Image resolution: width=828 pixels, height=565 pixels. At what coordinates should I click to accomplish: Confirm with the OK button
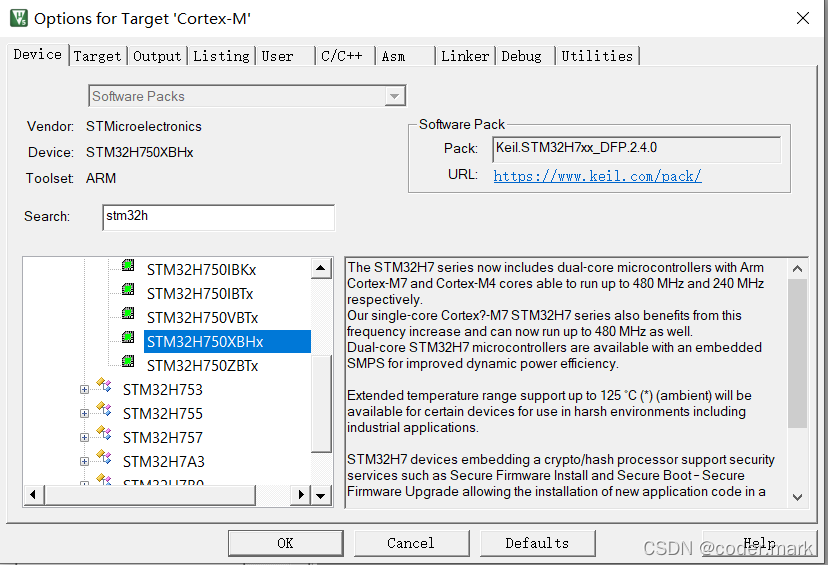click(286, 543)
